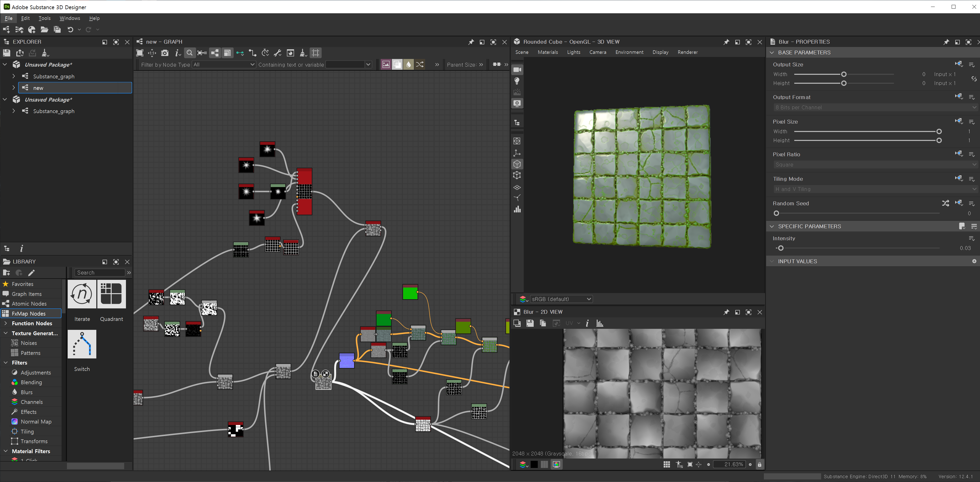Open the Filter by Node Type dropdown
The height and width of the screenshot is (482, 980).
[x=223, y=65]
